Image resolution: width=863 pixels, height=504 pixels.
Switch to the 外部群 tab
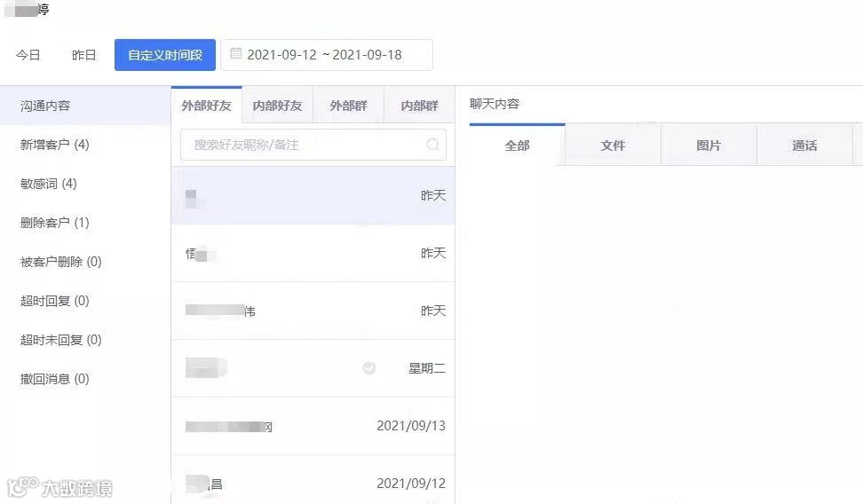[348, 105]
